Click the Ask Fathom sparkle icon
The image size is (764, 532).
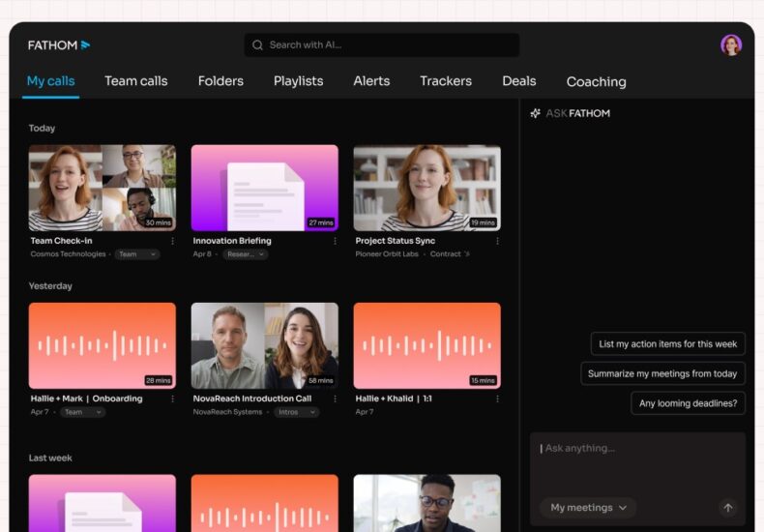point(536,113)
